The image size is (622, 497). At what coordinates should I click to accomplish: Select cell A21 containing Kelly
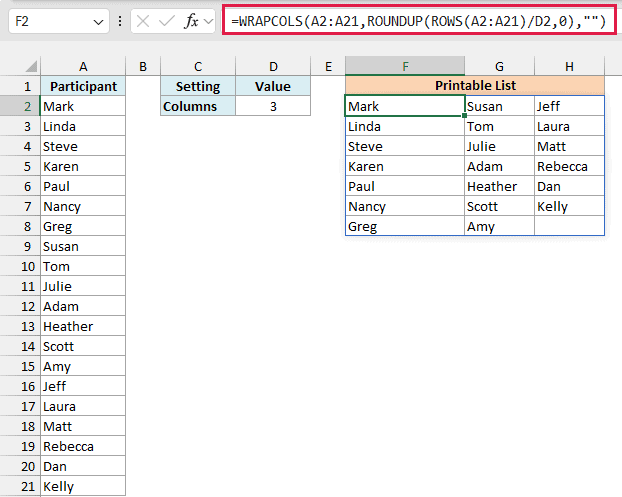83,486
